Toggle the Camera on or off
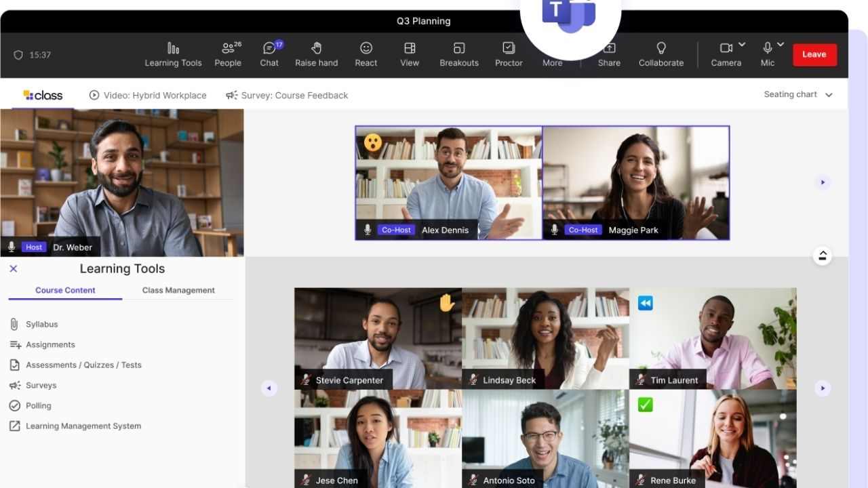This screenshot has height=488, width=868. tap(726, 49)
